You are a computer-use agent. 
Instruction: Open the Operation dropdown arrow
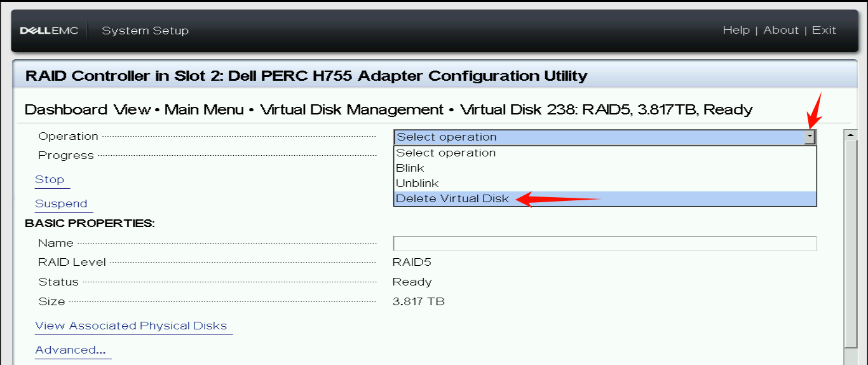pos(810,137)
